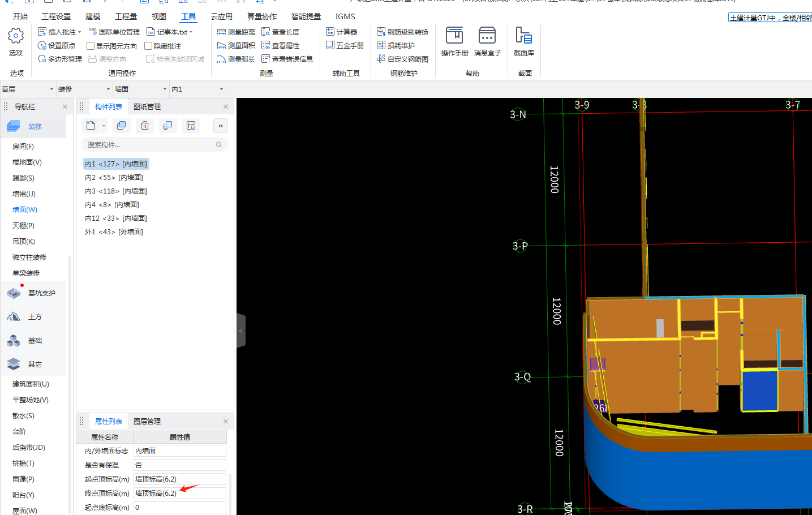The image size is (812, 515).
Task: Open the 截面库 section library
Action: tap(523, 42)
